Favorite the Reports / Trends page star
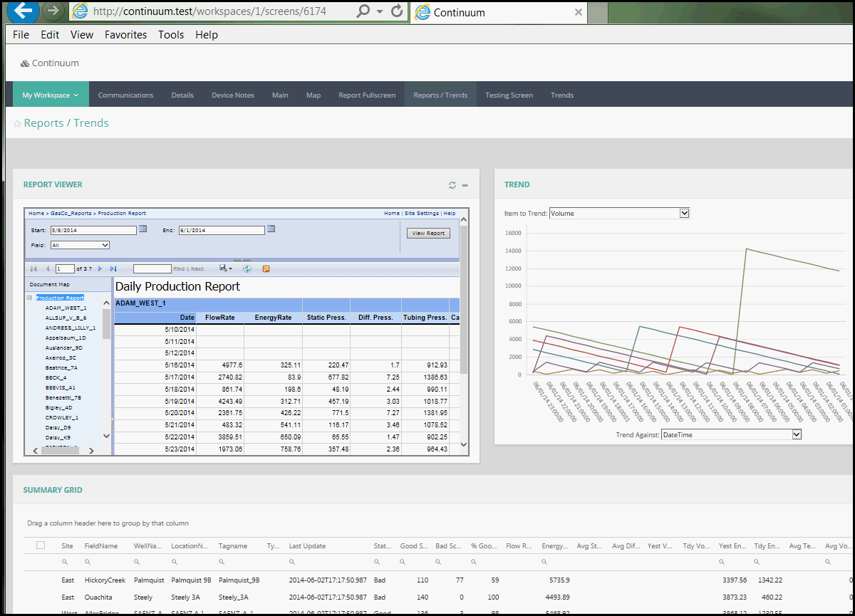This screenshot has width=855, height=616. click(x=17, y=124)
